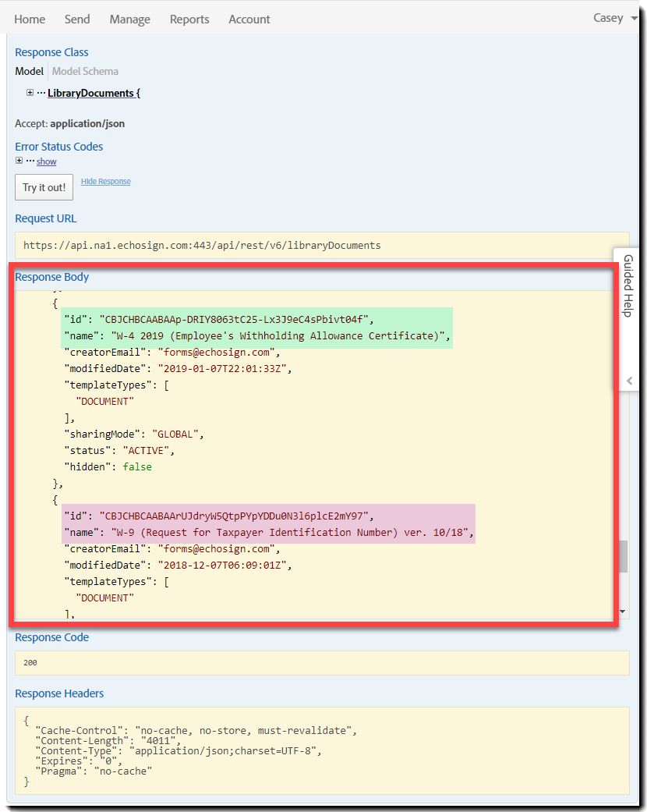Open the Account menu

pos(249,20)
